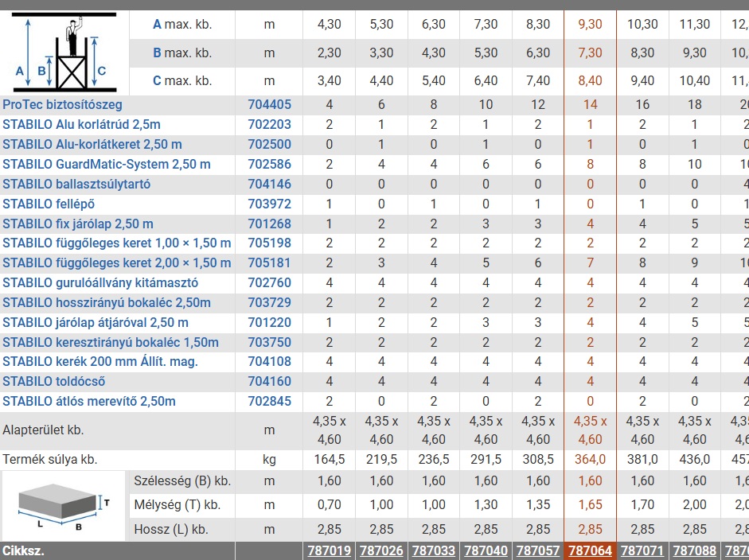
Task: Select product number 787033 in Cikksz. row
Action: coord(434,551)
